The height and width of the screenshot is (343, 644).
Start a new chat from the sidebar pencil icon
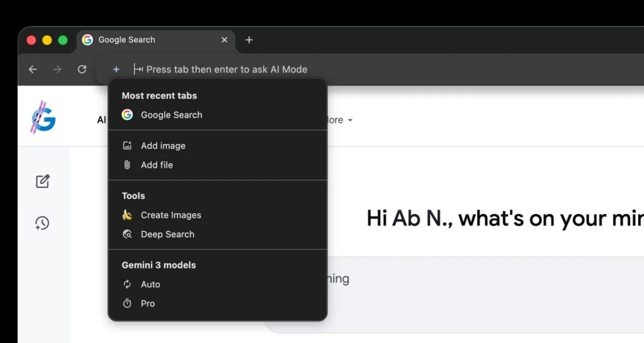pyautogui.click(x=42, y=182)
